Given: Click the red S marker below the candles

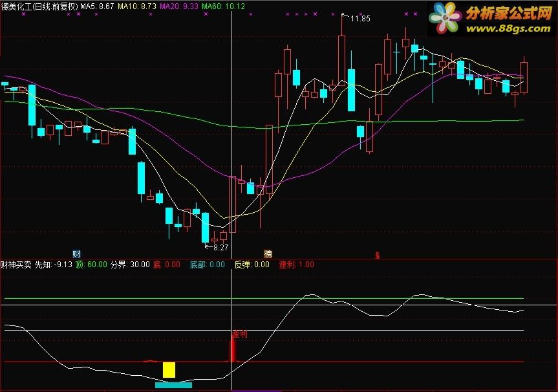Looking at the screenshot, I should (378, 255).
